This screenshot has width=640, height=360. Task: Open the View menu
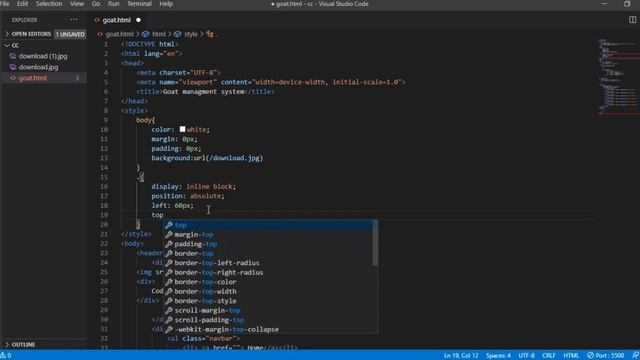[76, 4]
